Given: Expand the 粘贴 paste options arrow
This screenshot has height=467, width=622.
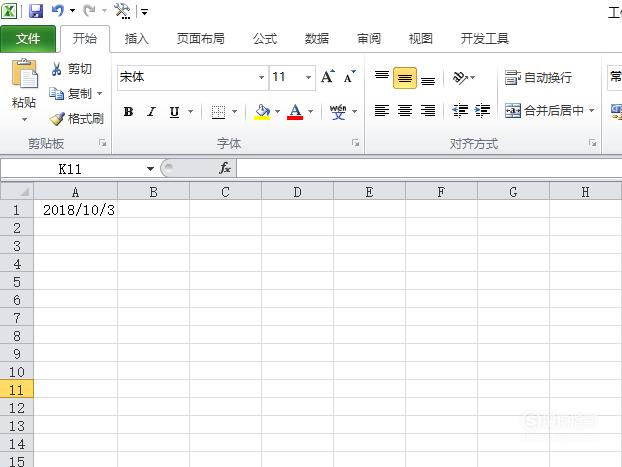Looking at the screenshot, I should (24, 119).
